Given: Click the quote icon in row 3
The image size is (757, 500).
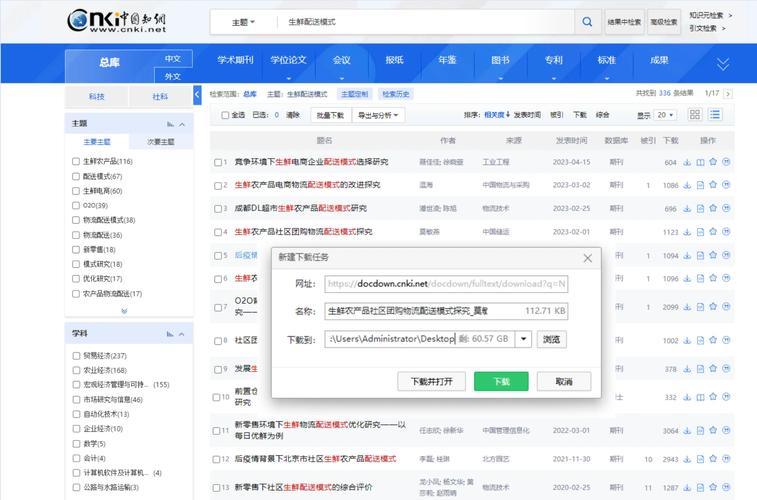Looking at the screenshot, I should [726, 208].
